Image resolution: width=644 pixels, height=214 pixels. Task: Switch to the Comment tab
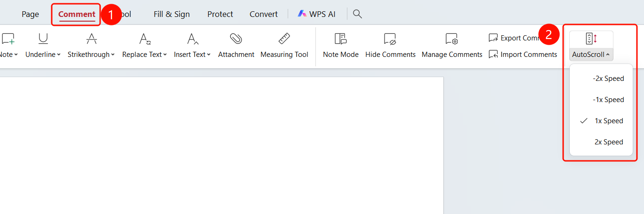tap(77, 14)
